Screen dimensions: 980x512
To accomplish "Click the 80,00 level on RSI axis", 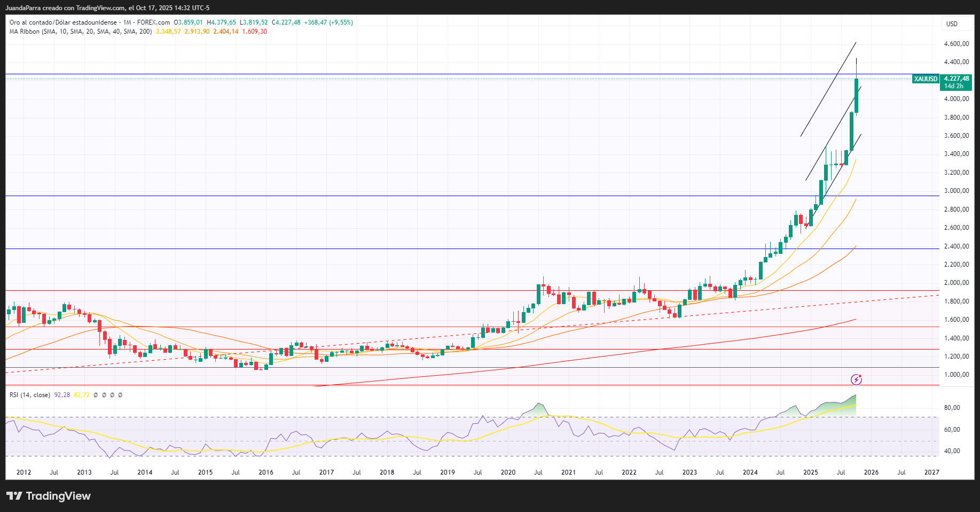I will tap(952, 408).
